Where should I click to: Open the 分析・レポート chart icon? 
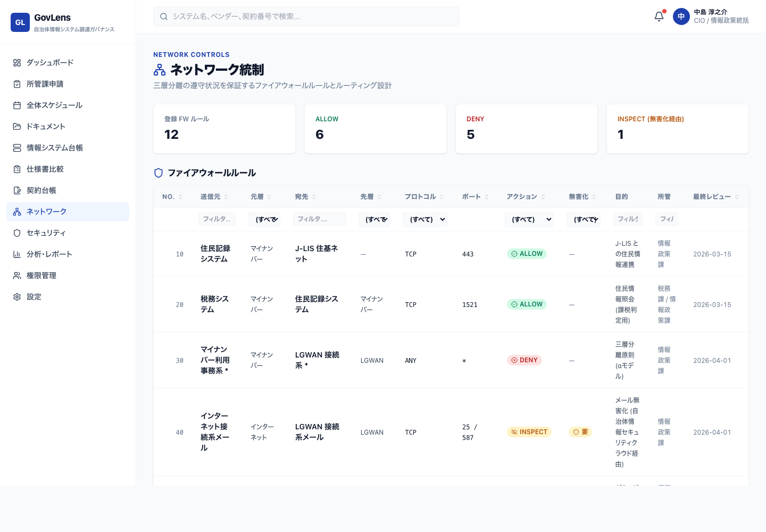click(17, 254)
